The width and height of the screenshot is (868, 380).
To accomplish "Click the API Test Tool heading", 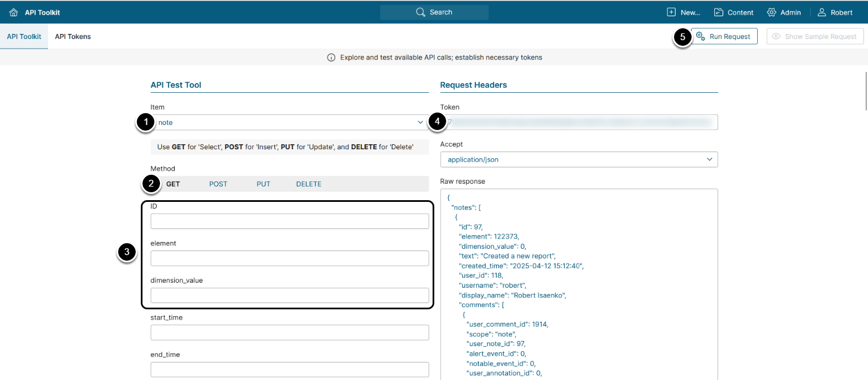I will click(176, 85).
